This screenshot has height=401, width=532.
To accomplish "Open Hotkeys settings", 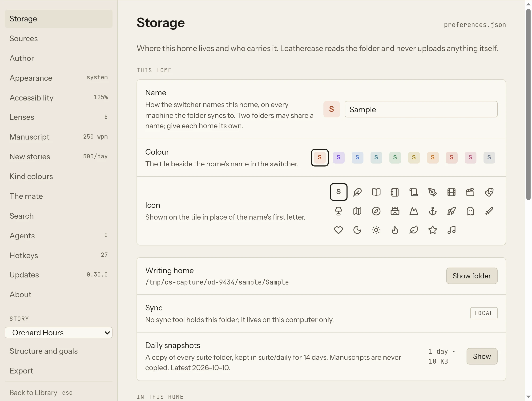I will (x=58, y=255).
